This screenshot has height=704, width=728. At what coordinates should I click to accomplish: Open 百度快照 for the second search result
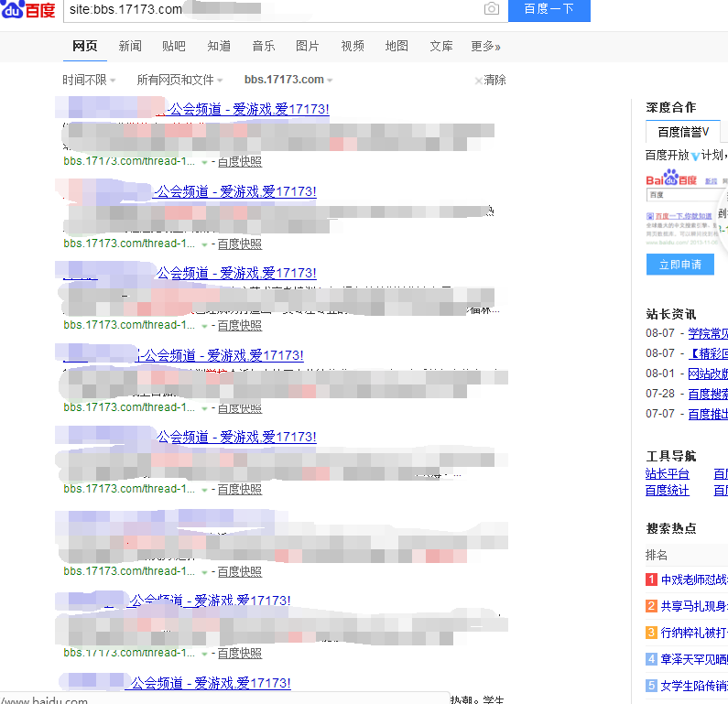coord(240,244)
